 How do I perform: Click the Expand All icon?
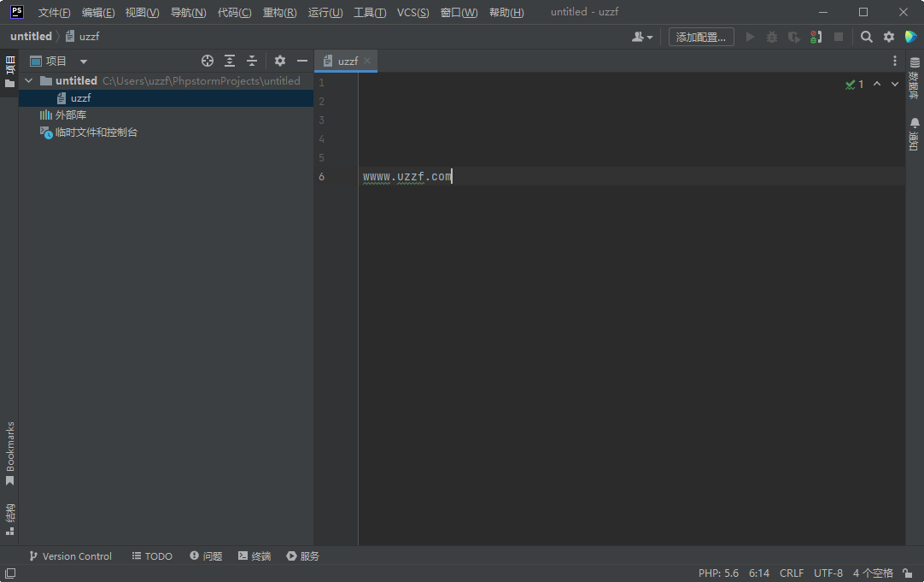click(x=230, y=61)
